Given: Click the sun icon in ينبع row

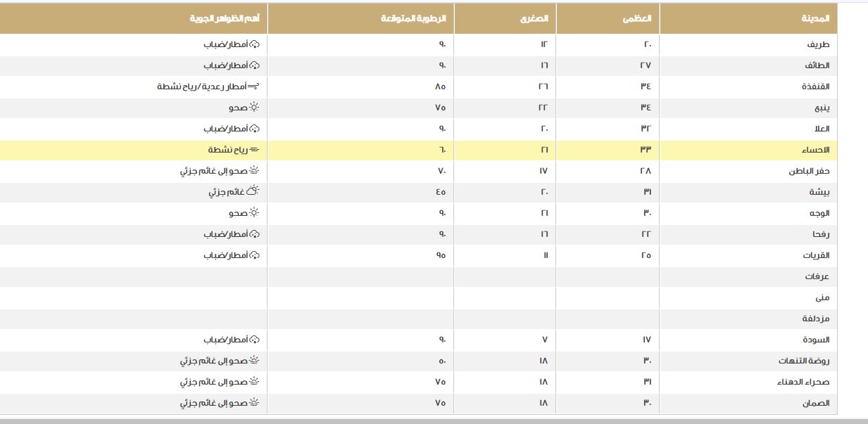Looking at the screenshot, I should tap(254, 108).
